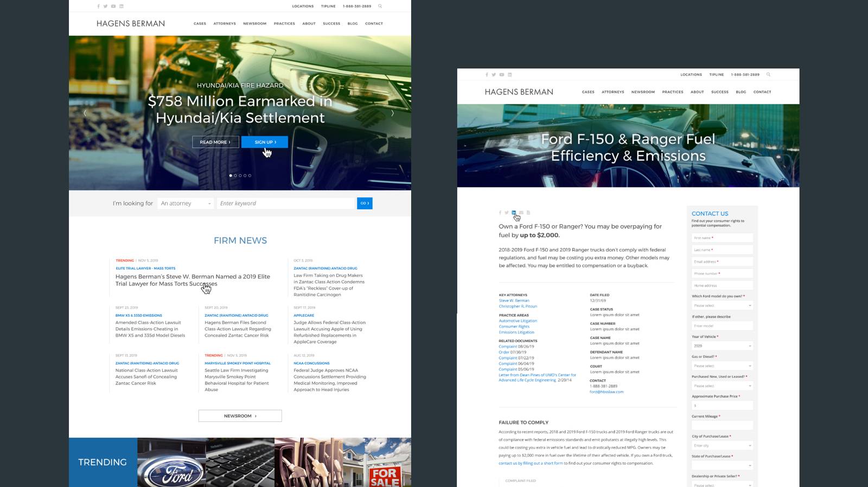Open City of Purchase/Lease dropdown
Viewport: 868px width, 487px height.
click(722, 445)
